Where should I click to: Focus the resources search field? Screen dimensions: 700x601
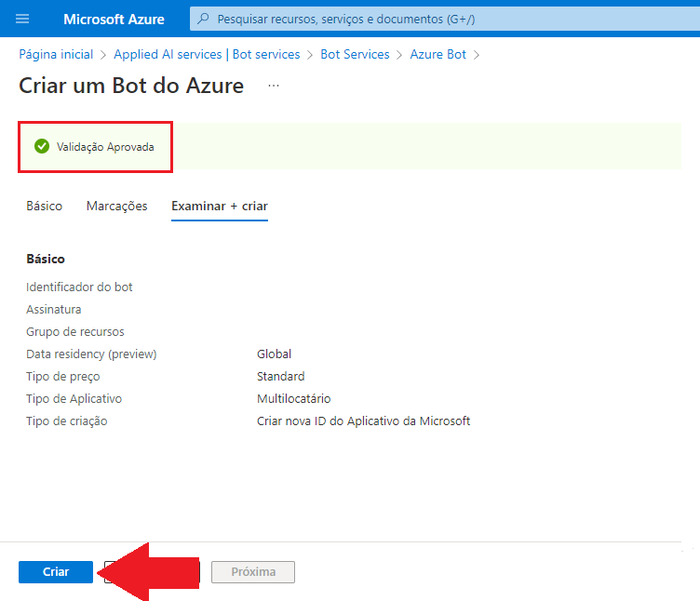pyautogui.click(x=445, y=19)
